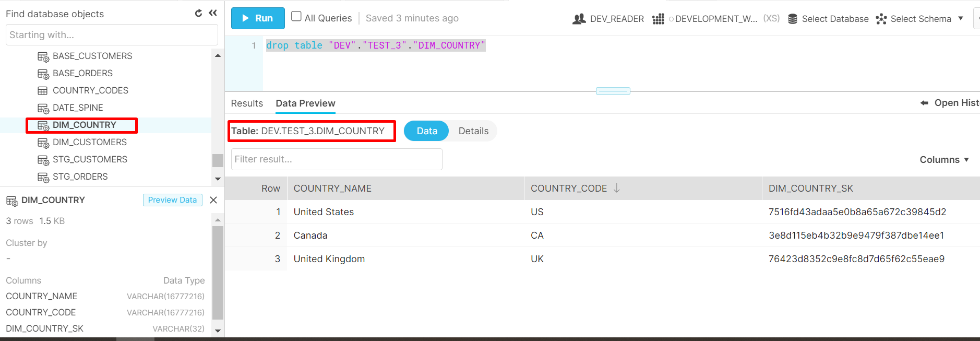This screenshot has height=341, width=980.
Task: Collapse the object browser with double-chevron icon
Action: click(x=213, y=14)
